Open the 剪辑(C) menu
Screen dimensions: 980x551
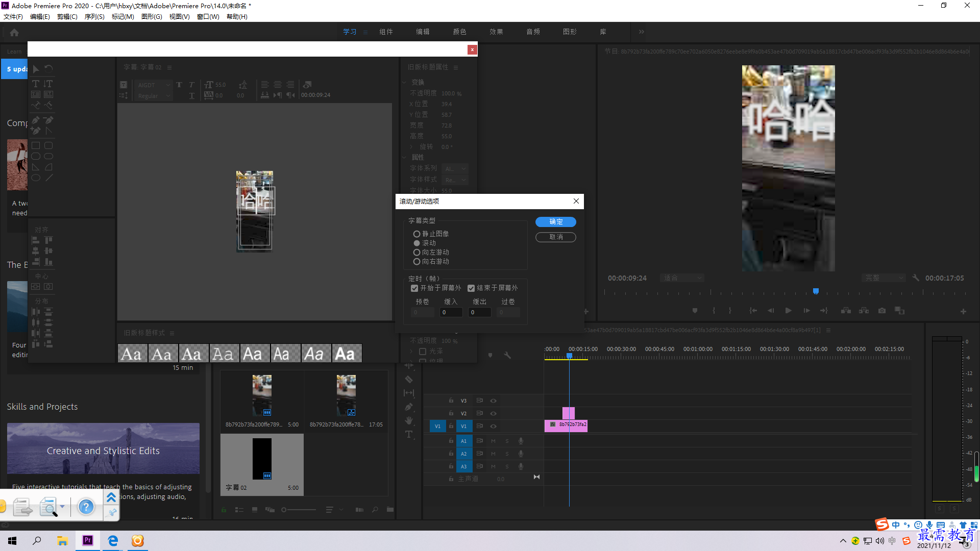[67, 17]
